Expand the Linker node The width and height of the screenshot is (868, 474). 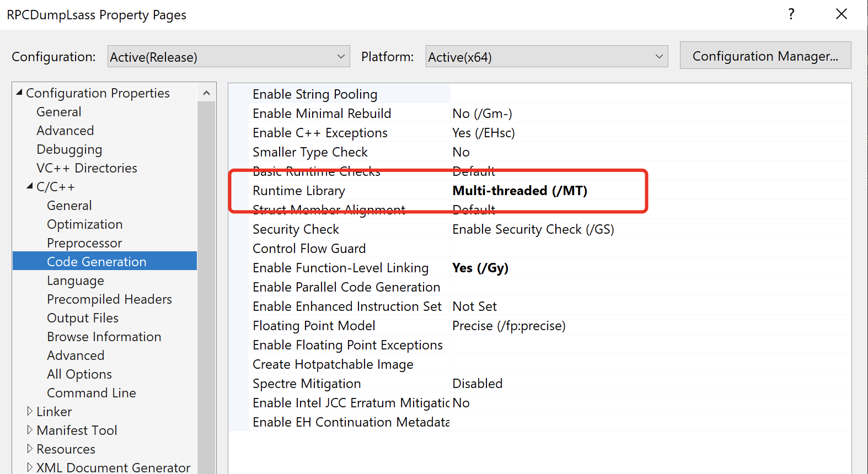30,411
